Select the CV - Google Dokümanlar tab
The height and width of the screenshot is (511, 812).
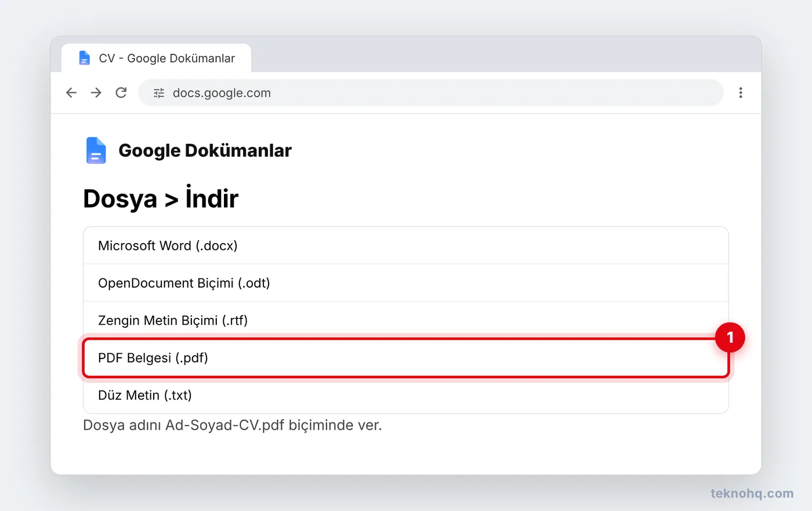pyautogui.click(x=156, y=58)
